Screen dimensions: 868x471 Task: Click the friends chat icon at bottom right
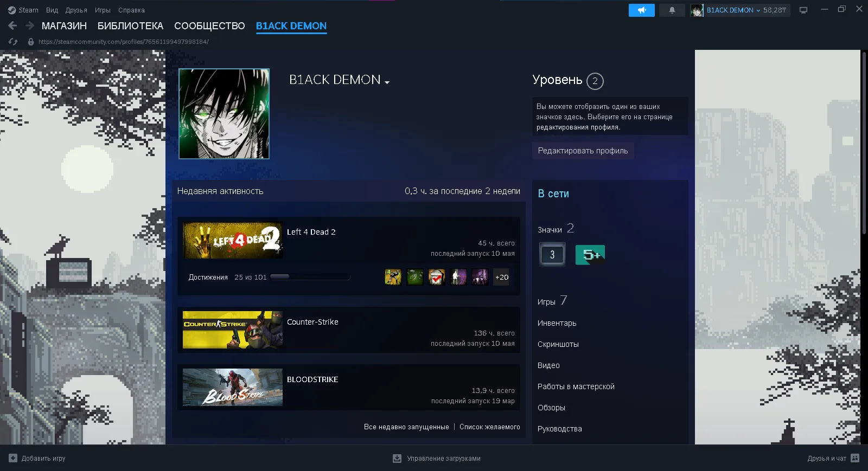point(855,458)
